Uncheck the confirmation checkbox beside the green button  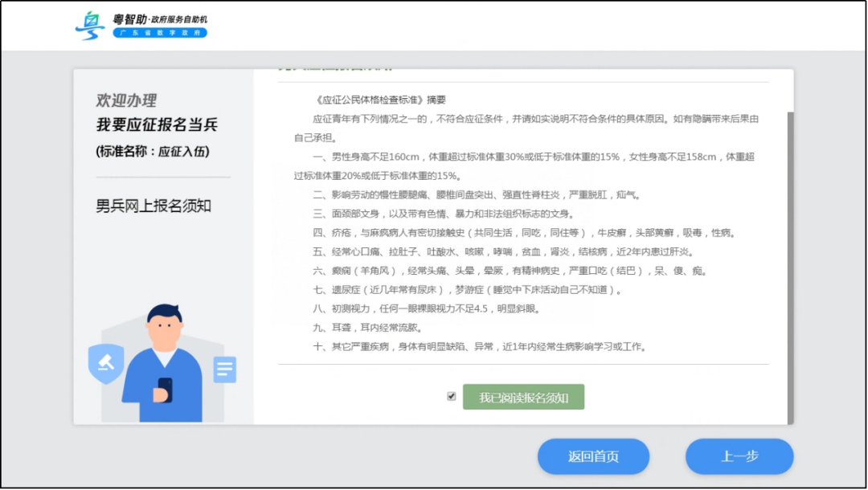[x=452, y=396]
